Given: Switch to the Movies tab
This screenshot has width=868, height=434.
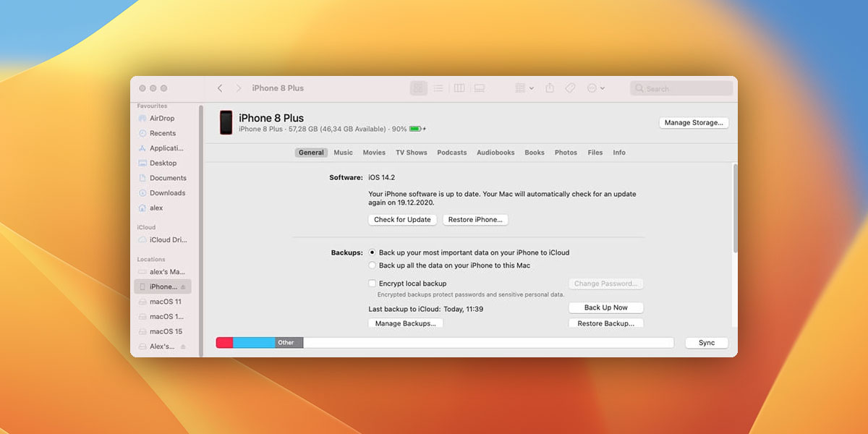Looking at the screenshot, I should [374, 153].
